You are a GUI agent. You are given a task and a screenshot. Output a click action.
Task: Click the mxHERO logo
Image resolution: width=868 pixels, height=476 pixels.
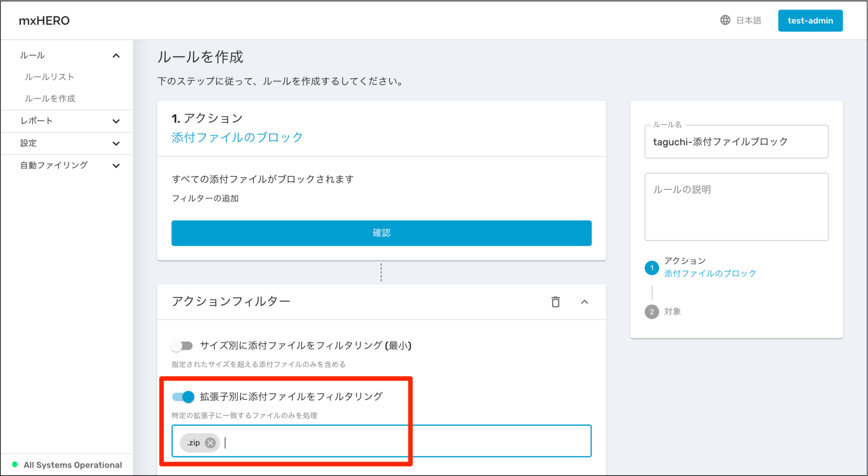(x=44, y=20)
